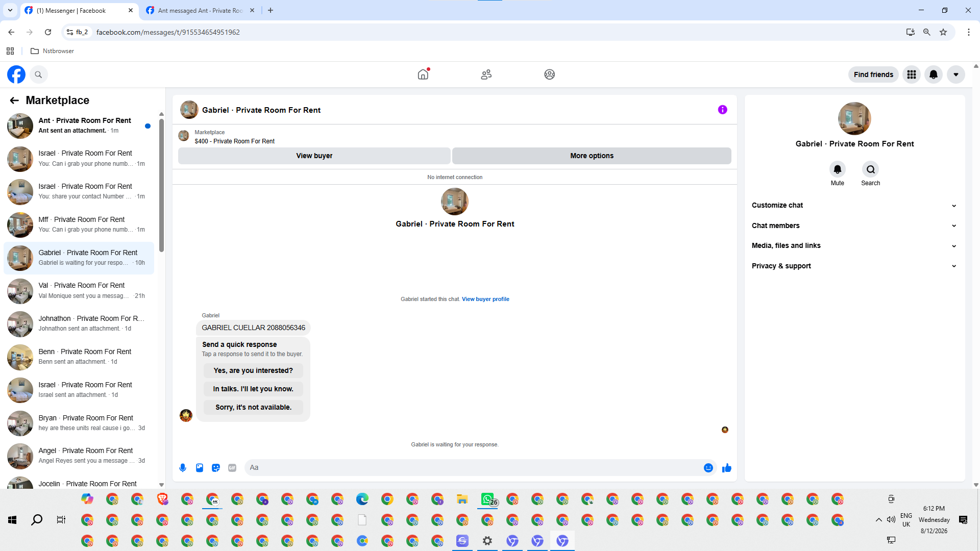The height and width of the screenshot is (551, 980).
Task: Show hidden system tray icons
Action: (878, 520)
